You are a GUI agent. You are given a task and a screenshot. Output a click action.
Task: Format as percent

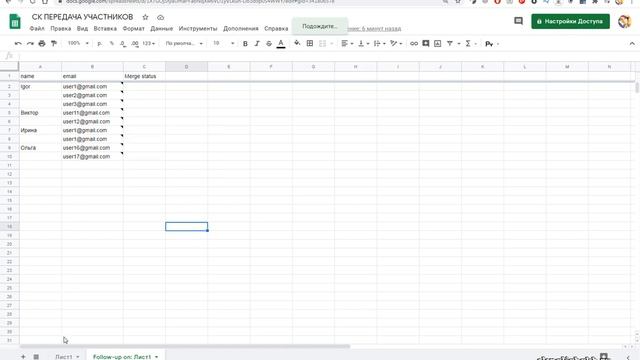[111, 44]
